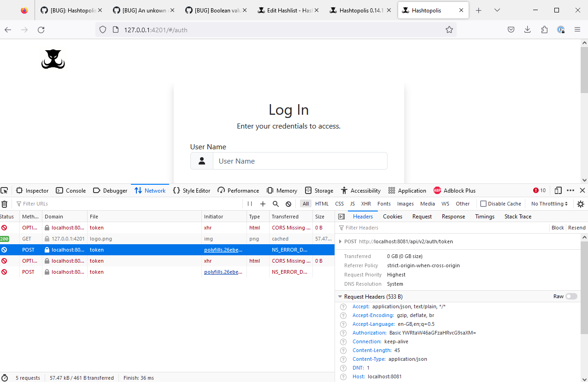588x382 pixels.
Task: Toggle Responsive Design Mode
Action: click(x=558, y=190)
